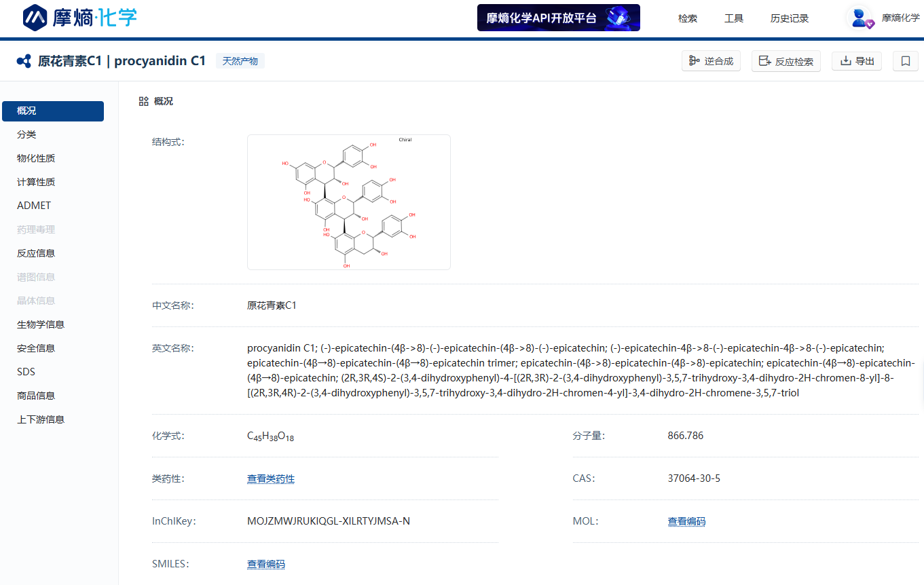Click the molecule icon beside compound title
Image resolution: width=924 pixels, height=585 pixels.
(x=24, y=61)
